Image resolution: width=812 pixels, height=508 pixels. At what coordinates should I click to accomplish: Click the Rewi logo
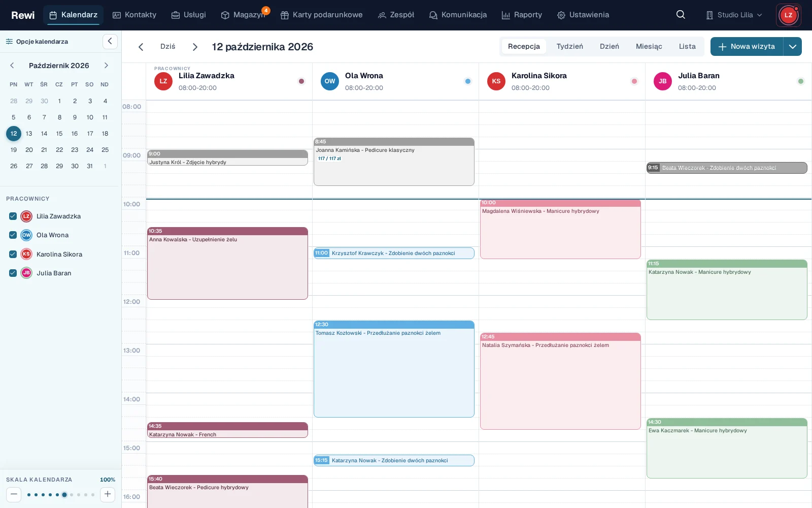coord(23,15)
